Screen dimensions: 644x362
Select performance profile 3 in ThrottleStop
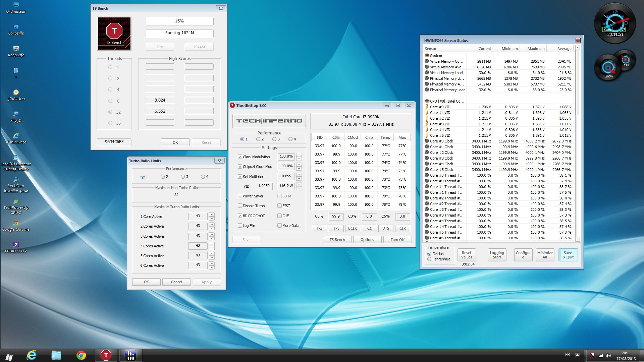coord(274,139)
